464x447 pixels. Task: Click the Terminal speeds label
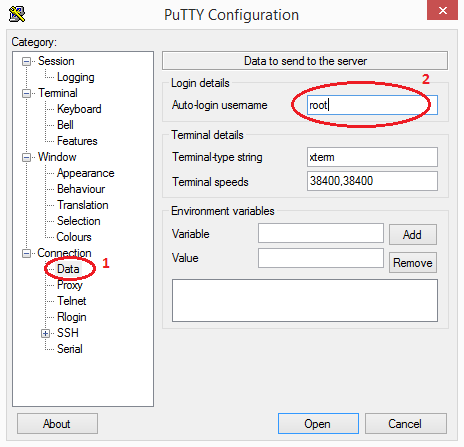coord(210,182)
